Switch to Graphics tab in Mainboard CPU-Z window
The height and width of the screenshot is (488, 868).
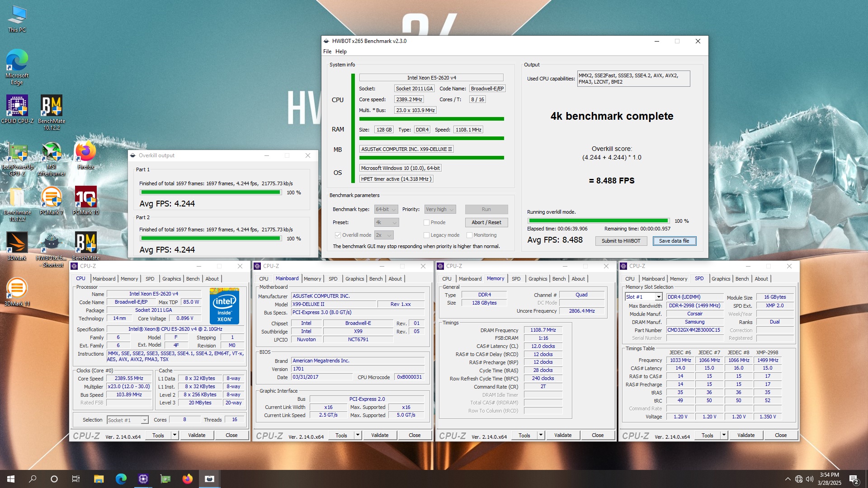tap(355, 279)
